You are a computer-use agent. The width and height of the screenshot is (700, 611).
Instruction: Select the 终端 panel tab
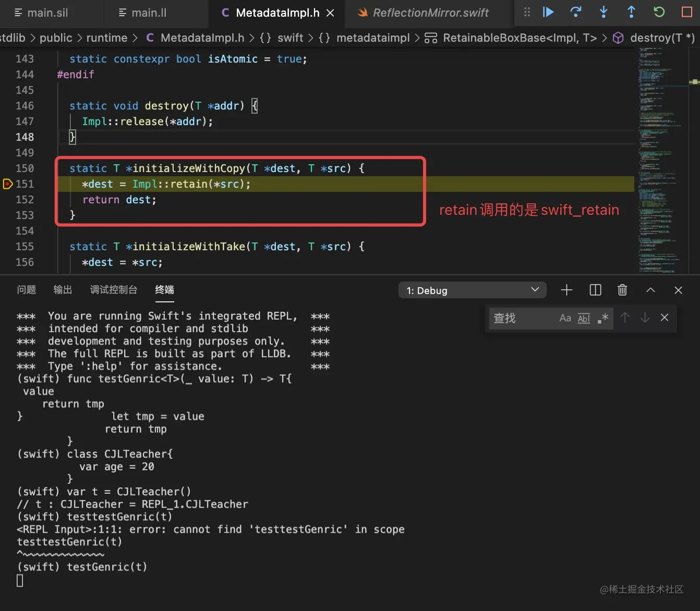point(164,289)
